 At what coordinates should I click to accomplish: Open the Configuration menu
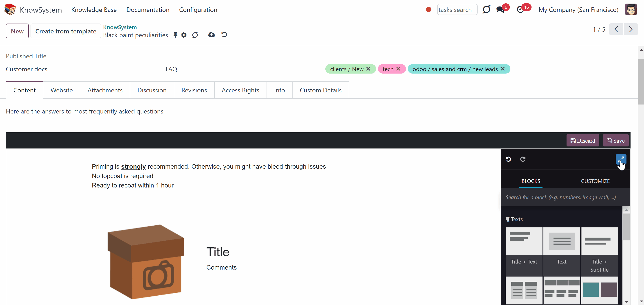tap(198, 9)
